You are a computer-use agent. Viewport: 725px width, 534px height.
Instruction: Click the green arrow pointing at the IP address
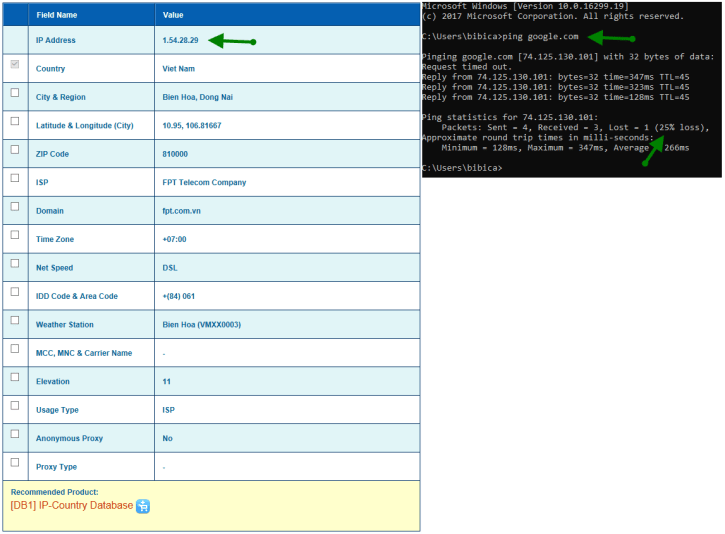232,41
